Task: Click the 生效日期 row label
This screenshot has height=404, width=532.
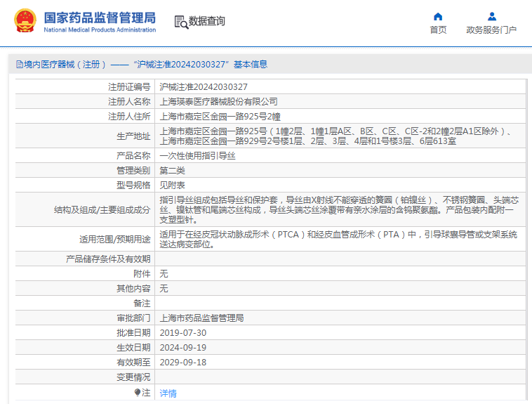Action: (x=133, y=347)
